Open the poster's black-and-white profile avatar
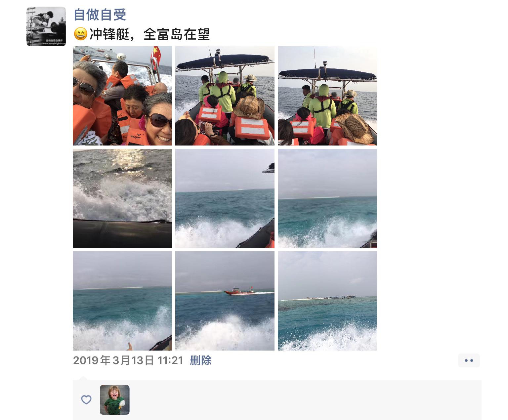This screenshot has height=420, width=508. [46, 26]
